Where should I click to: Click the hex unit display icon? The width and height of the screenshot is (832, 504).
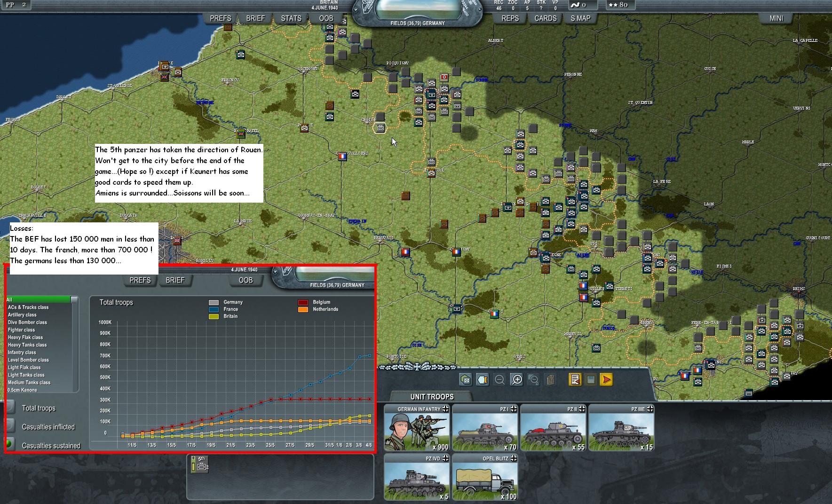pyautogui.click(x=466, y=379)
